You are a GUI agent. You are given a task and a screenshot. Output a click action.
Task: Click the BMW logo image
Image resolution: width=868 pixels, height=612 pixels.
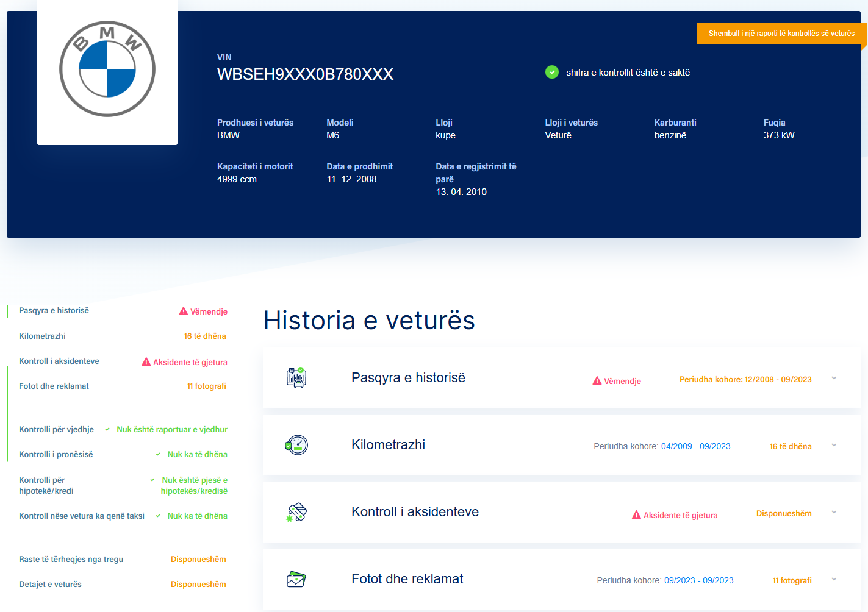[x=107, y=69]
